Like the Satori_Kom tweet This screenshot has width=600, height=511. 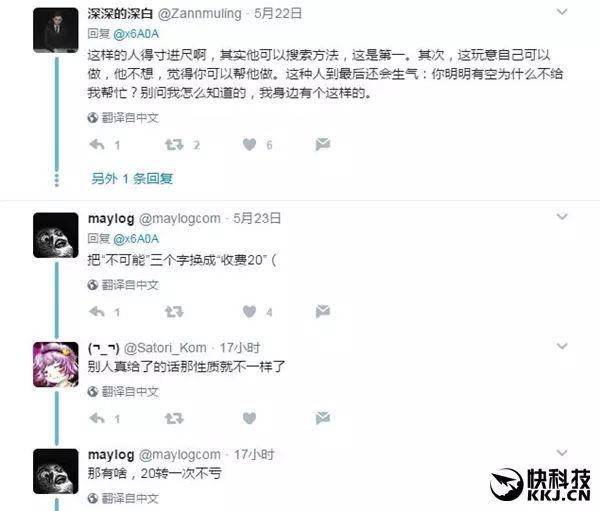pos(249,418)
